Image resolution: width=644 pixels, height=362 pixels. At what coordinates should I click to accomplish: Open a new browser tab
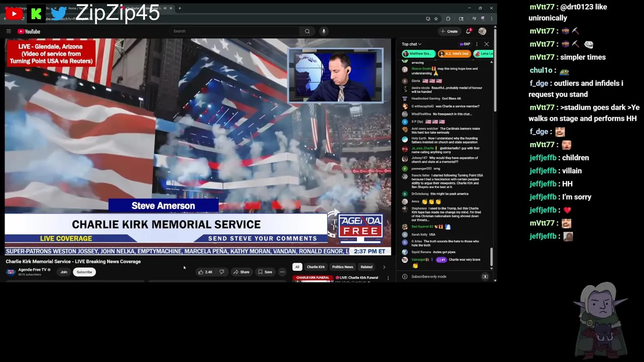pos(180,8)
